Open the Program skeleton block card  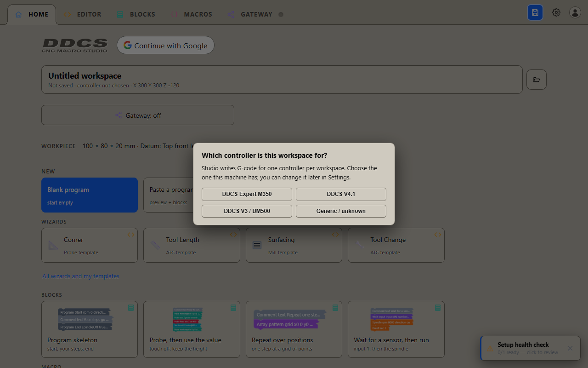point(90,329)
